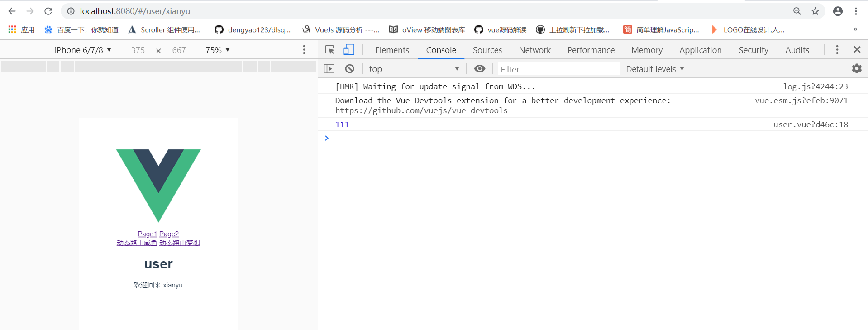Bookmark this page with the star
The height and width of the screenshot is (330, 868).
click(x=815, y=11)
